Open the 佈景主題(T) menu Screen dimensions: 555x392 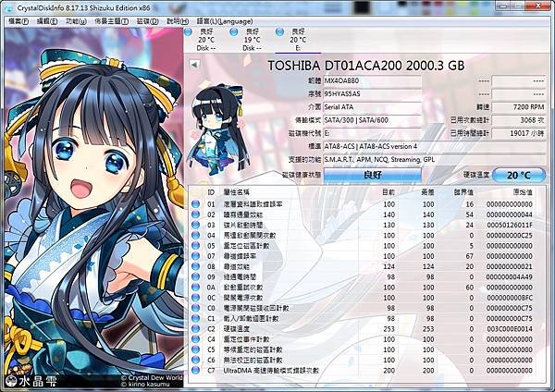pyautogui.click(x=112, y=21)
